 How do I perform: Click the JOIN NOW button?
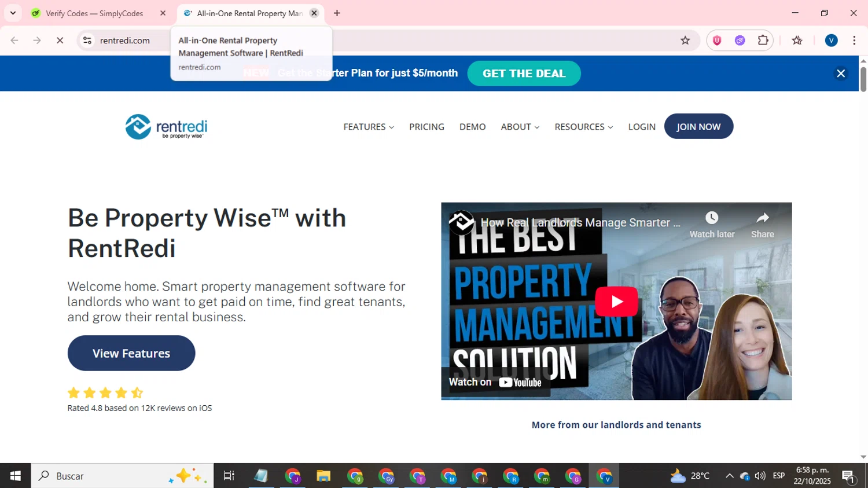tap(698, 126)
